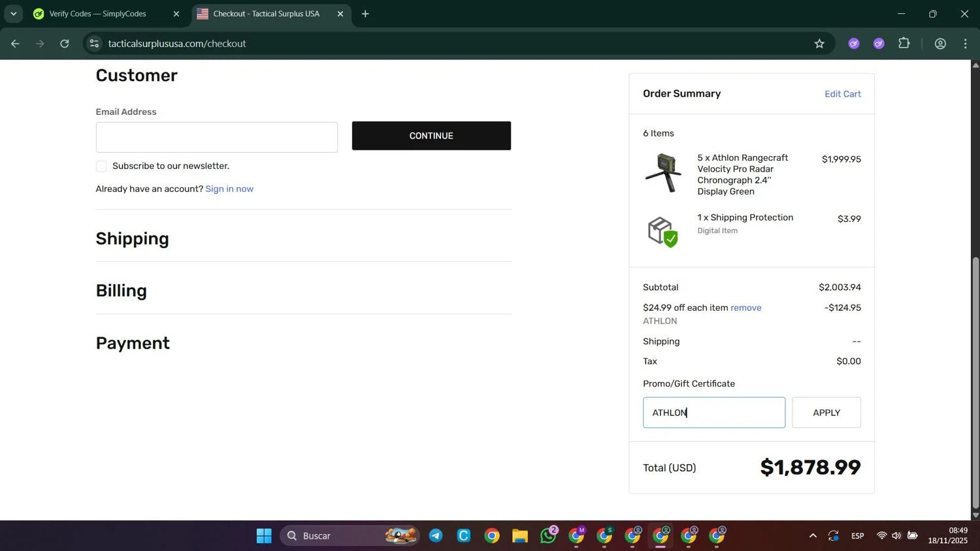Reload the checkout page

pos(65,44)
